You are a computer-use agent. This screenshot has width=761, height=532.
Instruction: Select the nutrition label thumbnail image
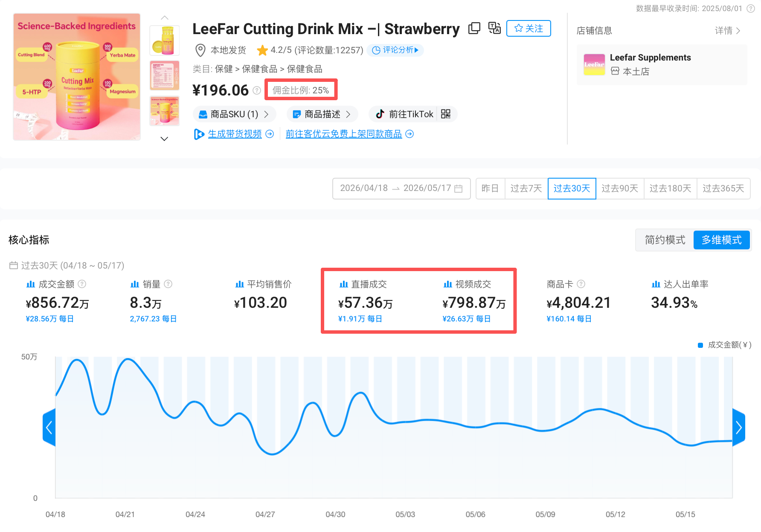coord(165,75)
